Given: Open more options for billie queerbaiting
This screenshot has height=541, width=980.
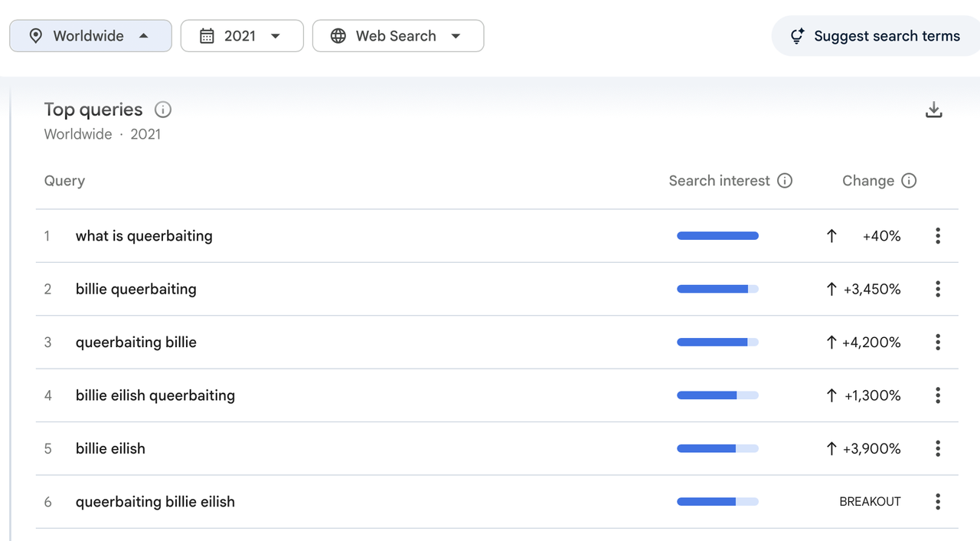Looking at the screenshot, I should point(938,289).
